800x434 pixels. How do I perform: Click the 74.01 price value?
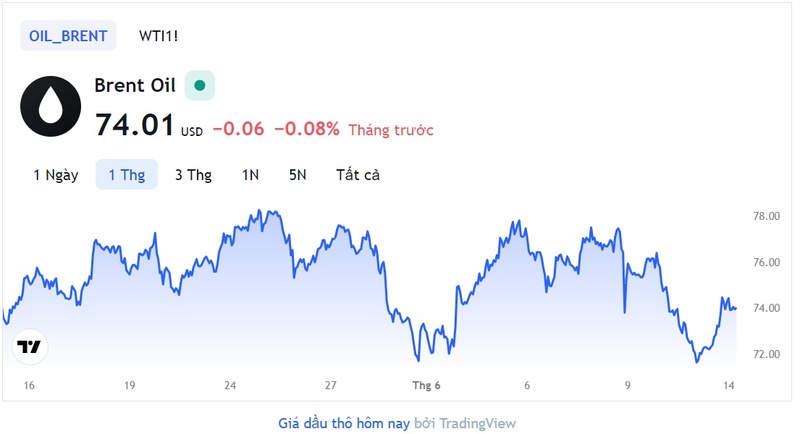coord(135,125)
